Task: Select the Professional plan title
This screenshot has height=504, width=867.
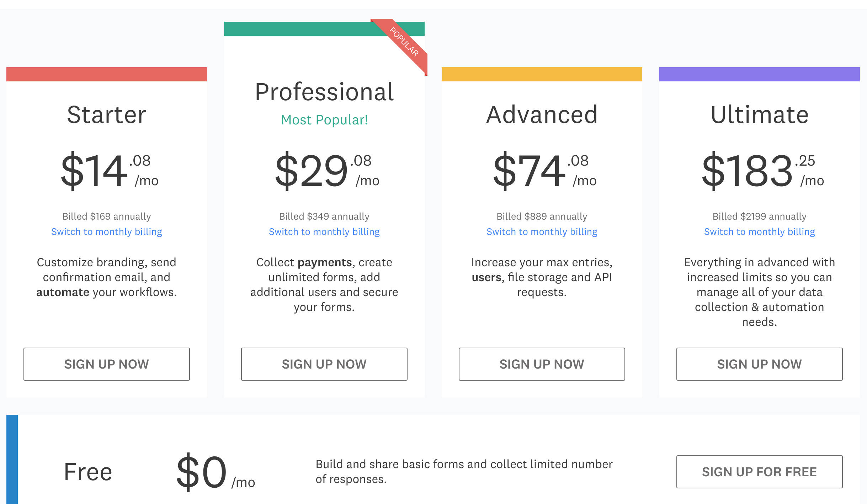Action: pyautogui.click(x=324, y=92)
